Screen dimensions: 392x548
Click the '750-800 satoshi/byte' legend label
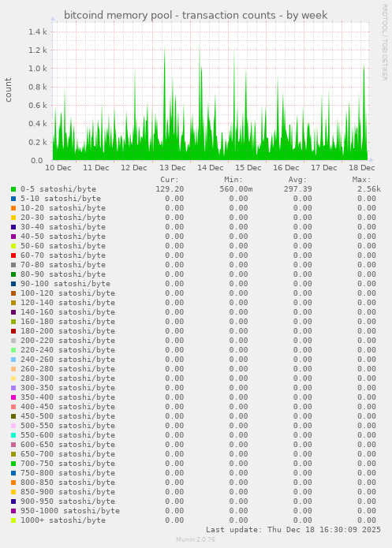pyautogui.click(x=68, y=472)
